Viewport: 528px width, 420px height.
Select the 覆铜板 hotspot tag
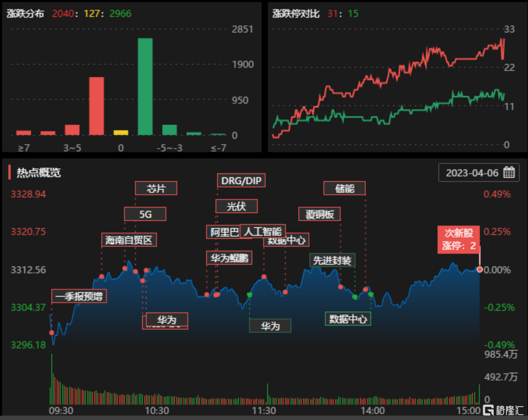click(320, 214)
